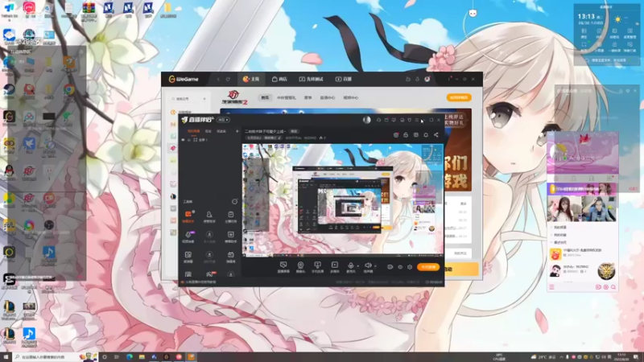This screenshot has height=362, width=644.
Task: Open the clipboard task tool in the toolbox
Action: point(231,216)
